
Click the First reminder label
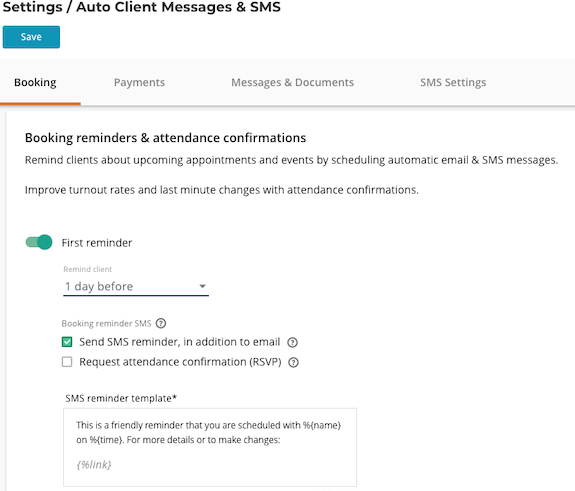click(x=97, y=243)
